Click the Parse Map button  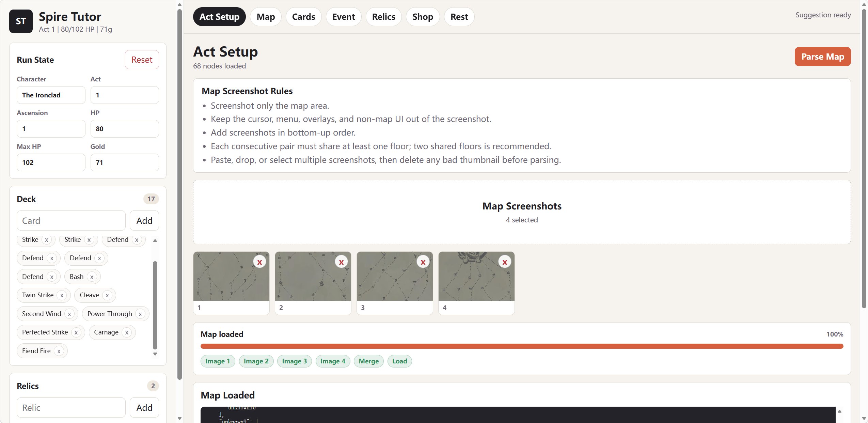point(822,57)
